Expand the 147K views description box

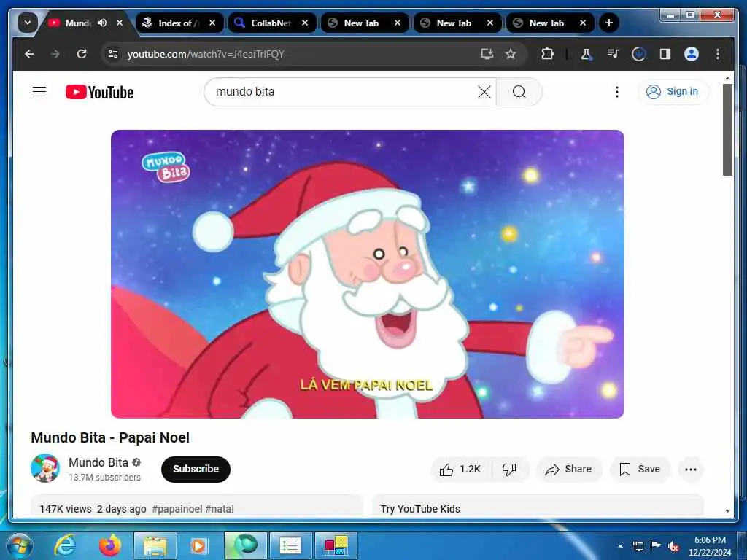(197, 507)
